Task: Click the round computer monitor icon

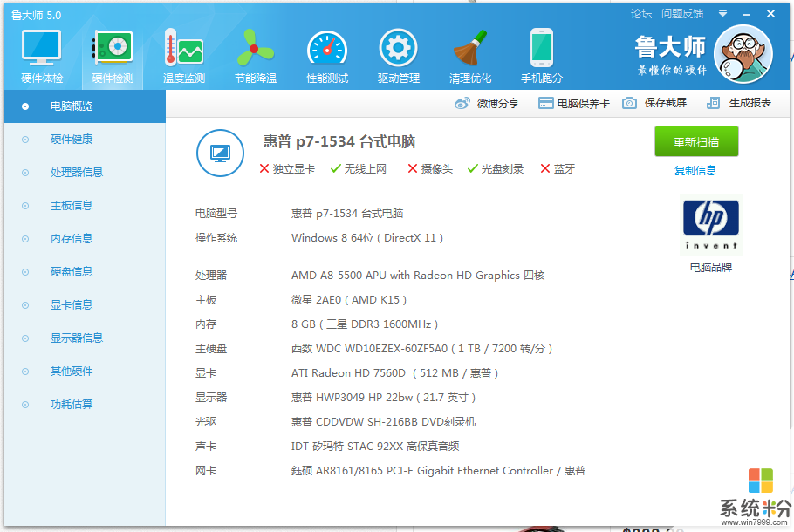Action: click(220, 153)
